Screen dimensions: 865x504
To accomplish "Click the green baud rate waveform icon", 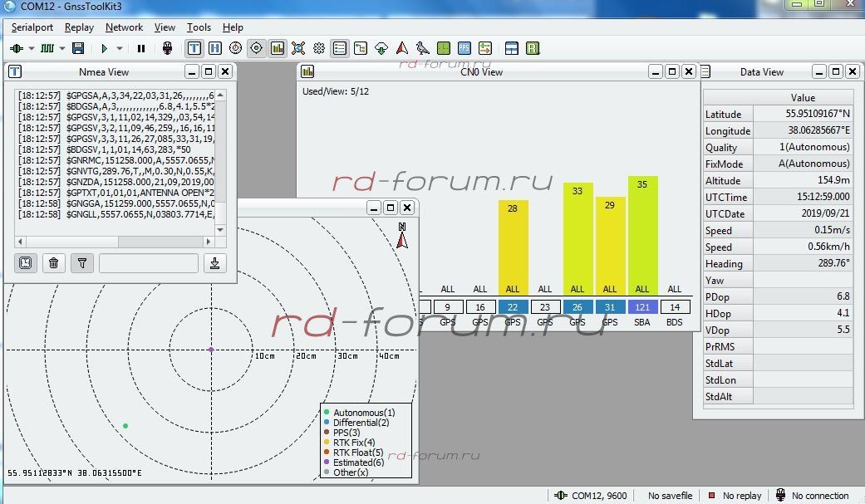I will point(48,48).
